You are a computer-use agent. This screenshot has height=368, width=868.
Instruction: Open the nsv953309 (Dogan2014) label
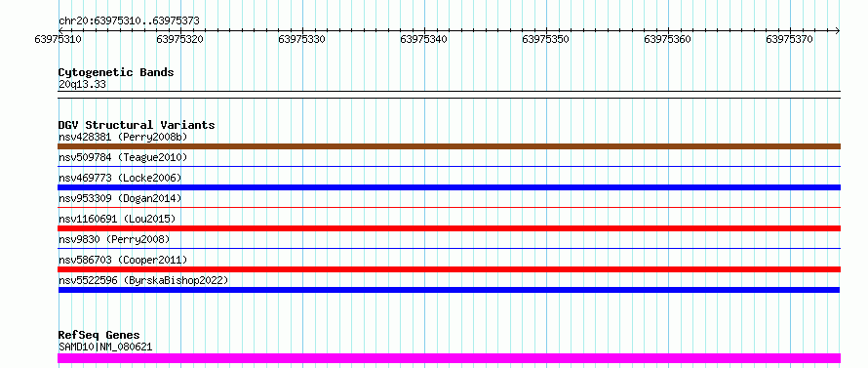[x=120, y=198]
